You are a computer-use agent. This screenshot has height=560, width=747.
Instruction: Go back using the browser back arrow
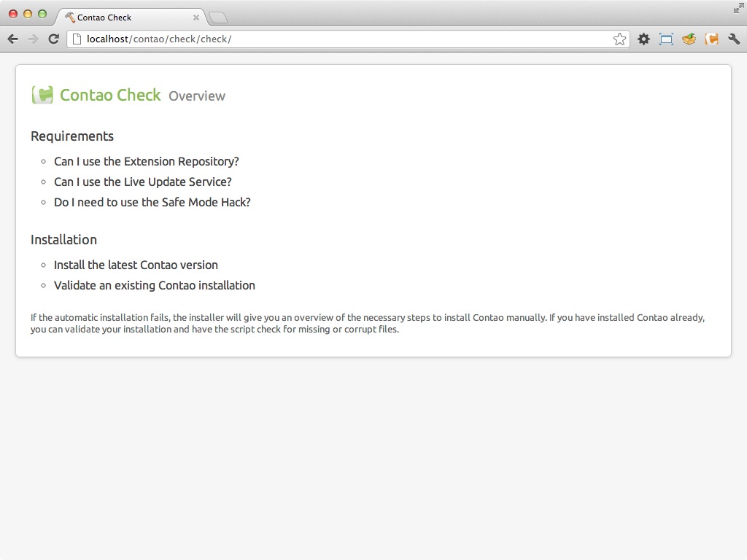pos(13,39)
